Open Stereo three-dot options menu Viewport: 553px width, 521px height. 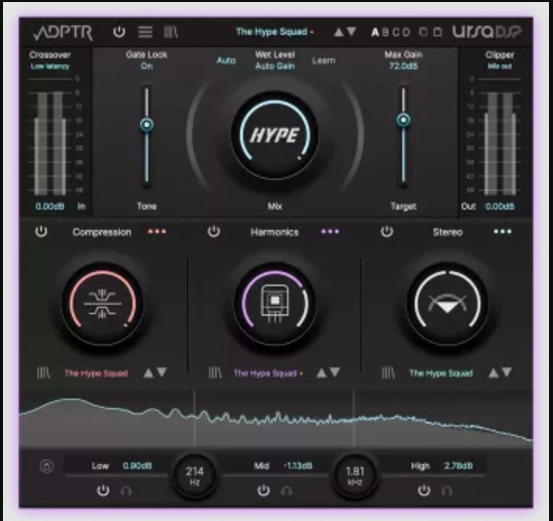pos(503,232)
